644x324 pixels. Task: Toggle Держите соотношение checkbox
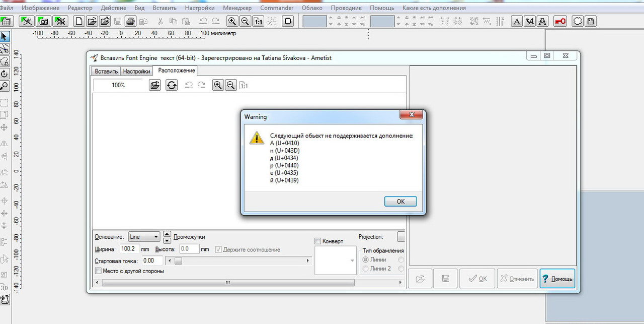(218, 249)
